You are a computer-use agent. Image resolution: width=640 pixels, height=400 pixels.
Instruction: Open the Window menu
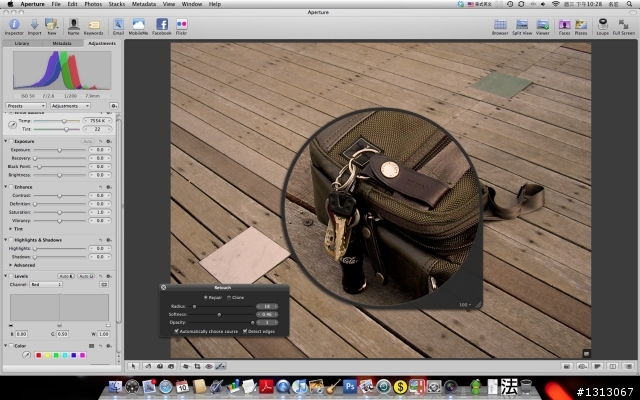192,4
